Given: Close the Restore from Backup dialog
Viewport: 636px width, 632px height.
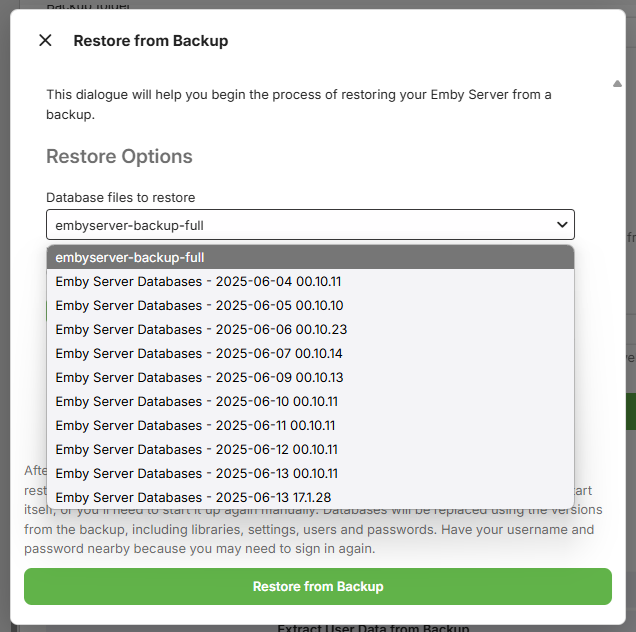Looking at the screenshot, I should [45, 40].
